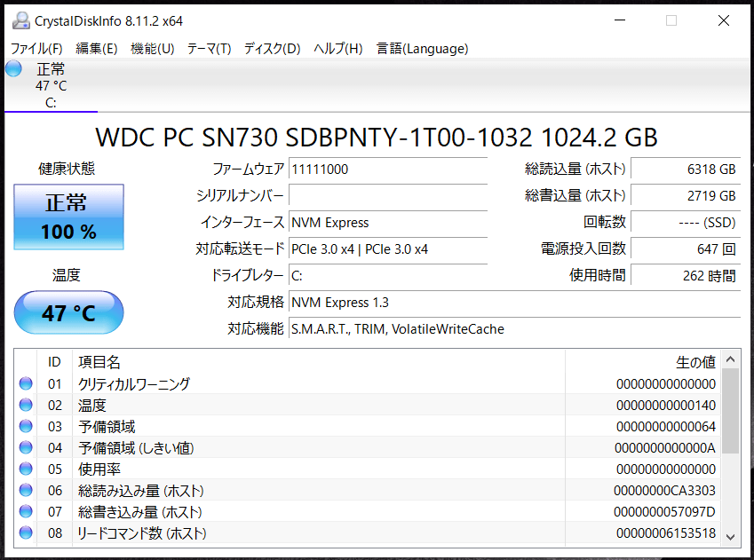Viewport: 754px width, 560px height.
Task: Open the ディスク(D) menu
Action: click(x=272, y=49)
